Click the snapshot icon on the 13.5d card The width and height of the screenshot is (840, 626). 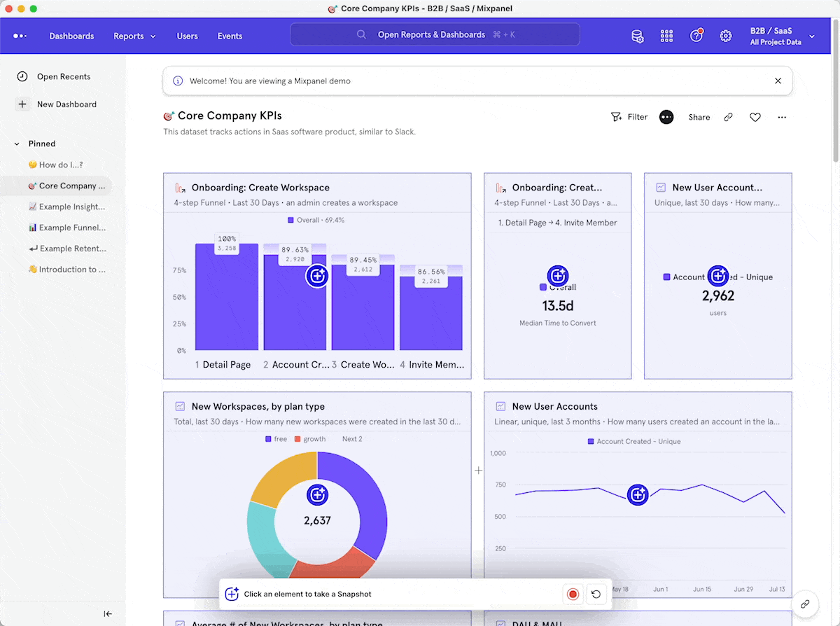pyautogui.click(x=558, y=276)
